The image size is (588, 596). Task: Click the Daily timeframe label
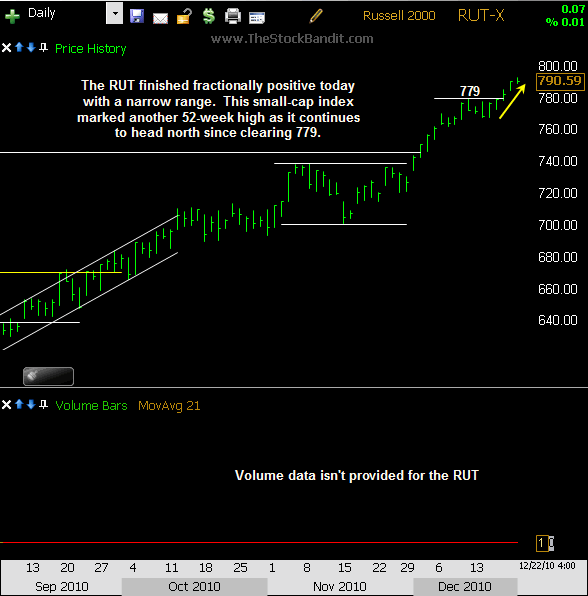[x=42, y=13]
